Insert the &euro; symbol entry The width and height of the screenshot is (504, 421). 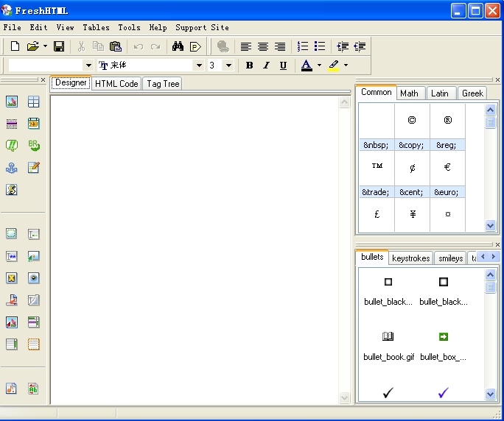coord(447,192)
